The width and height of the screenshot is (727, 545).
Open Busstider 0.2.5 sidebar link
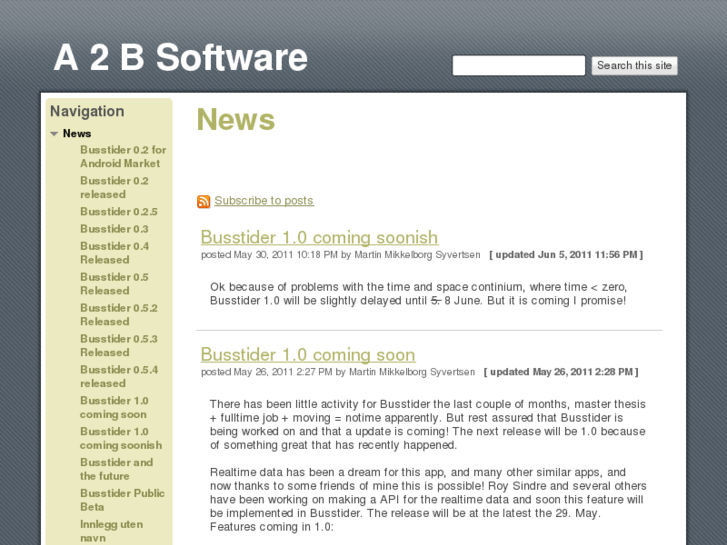point(119,212)
